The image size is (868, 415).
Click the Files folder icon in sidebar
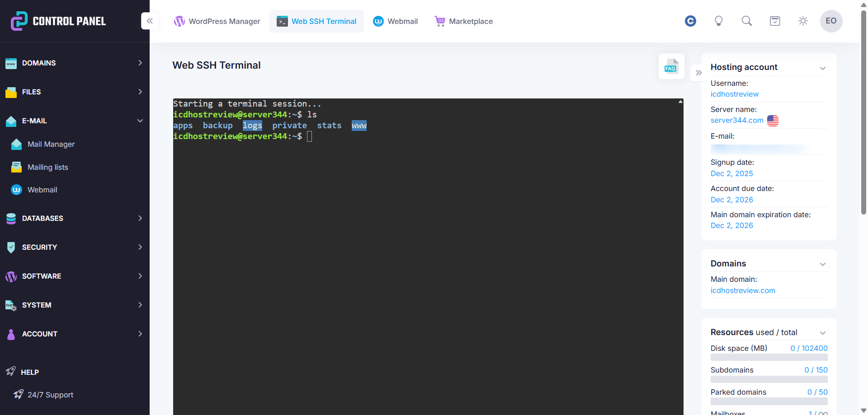click(x=11, y=92)
